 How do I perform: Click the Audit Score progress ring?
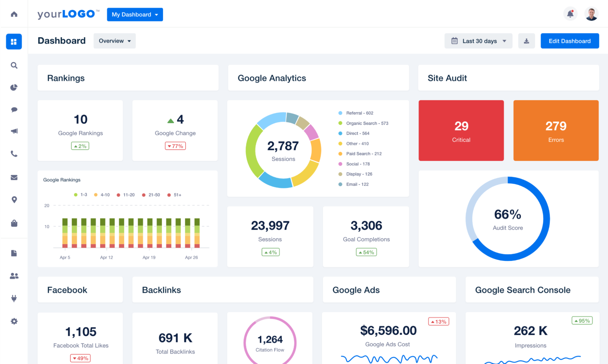click(508, 218)
